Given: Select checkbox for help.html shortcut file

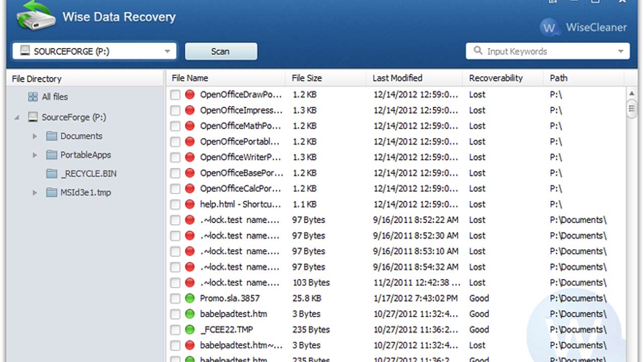Looking at the screenshot, I should (175, 205).
